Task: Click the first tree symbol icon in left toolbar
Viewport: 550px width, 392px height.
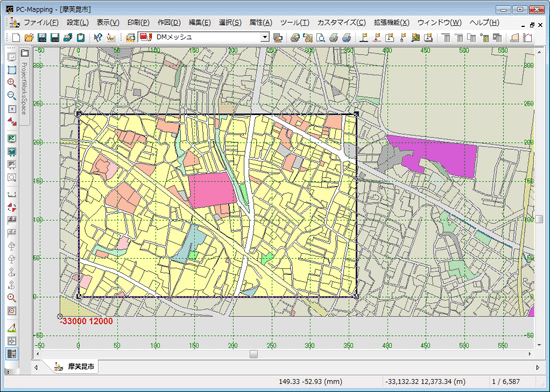Action: (12, 246)
